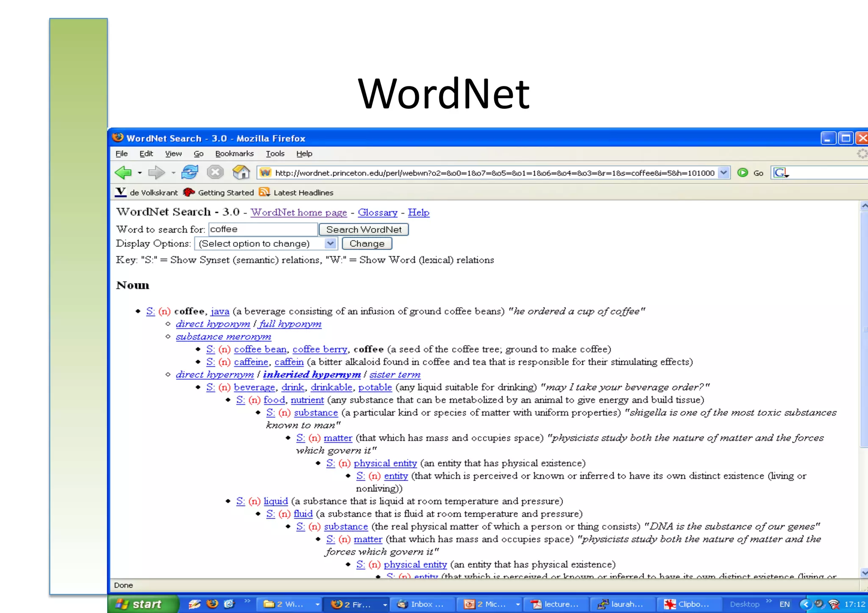Screen dimensions: 868x613
Task: Open the Edit menu
Action: 146,153
